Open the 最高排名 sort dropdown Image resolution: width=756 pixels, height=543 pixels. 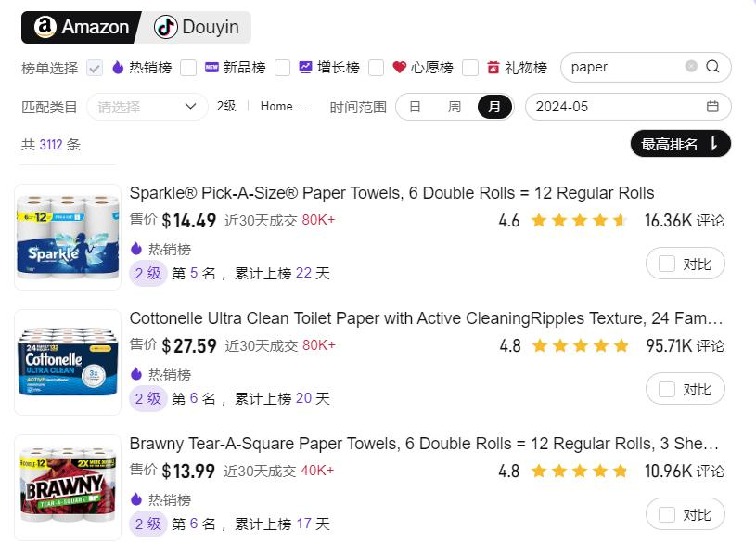[680, 143]
